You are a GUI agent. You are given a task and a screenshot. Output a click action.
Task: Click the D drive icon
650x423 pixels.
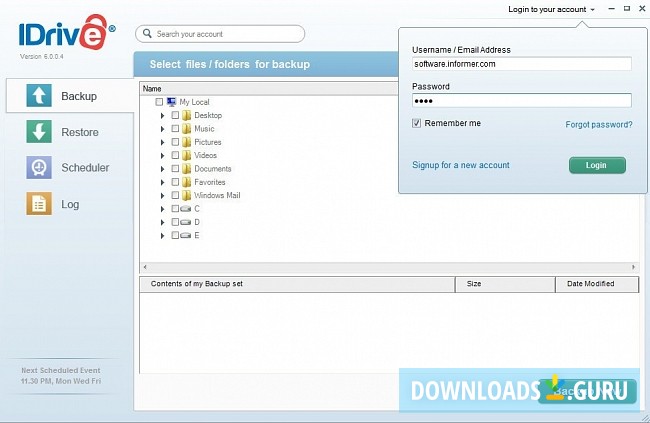(186, 222)
